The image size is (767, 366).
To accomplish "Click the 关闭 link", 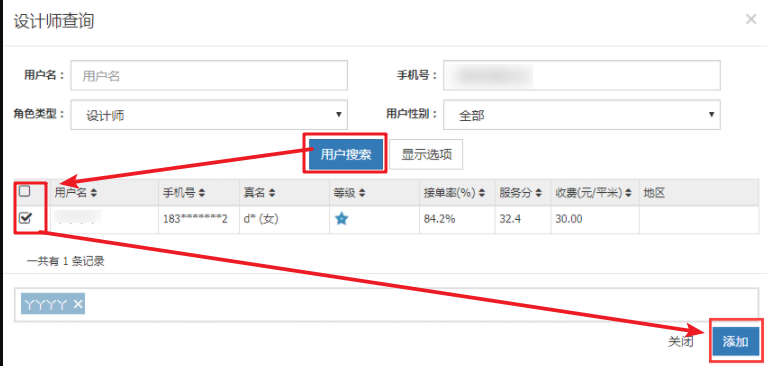I will coord(681,342).
